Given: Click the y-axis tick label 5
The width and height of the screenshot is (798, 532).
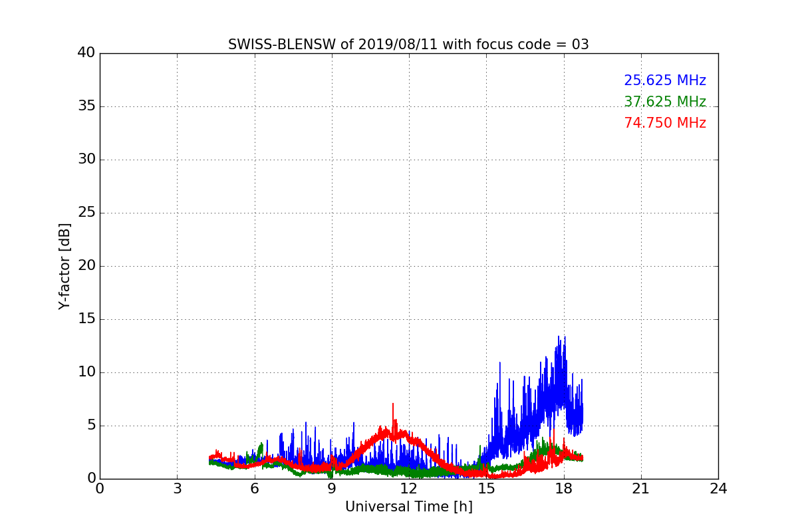Looking at the screenshot, I should 90,425.
